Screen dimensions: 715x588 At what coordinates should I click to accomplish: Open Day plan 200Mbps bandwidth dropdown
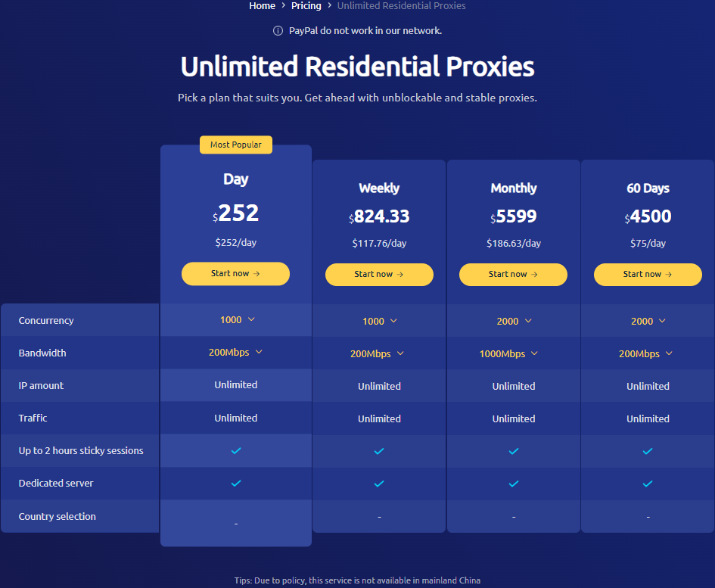(236, 352)
